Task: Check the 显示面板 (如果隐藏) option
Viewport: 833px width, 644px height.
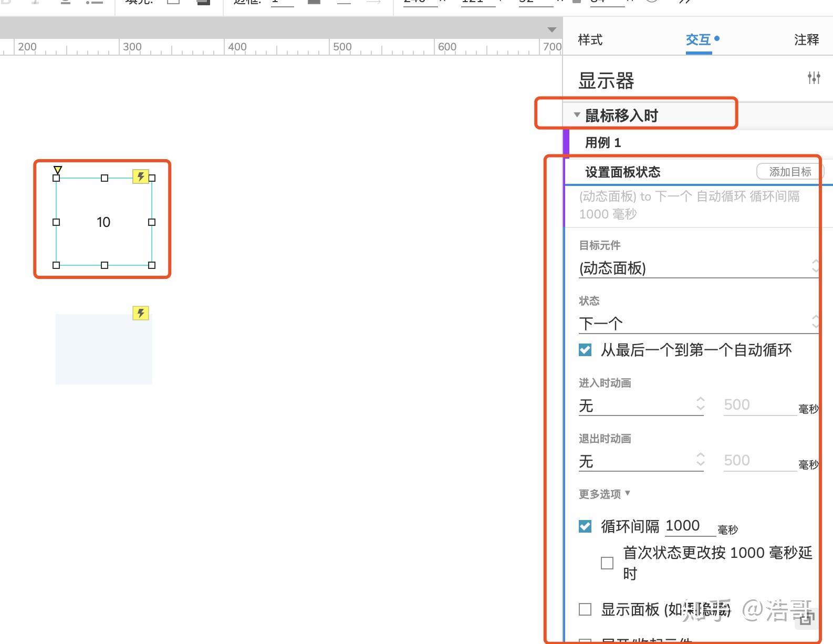Action: [585, 609]
